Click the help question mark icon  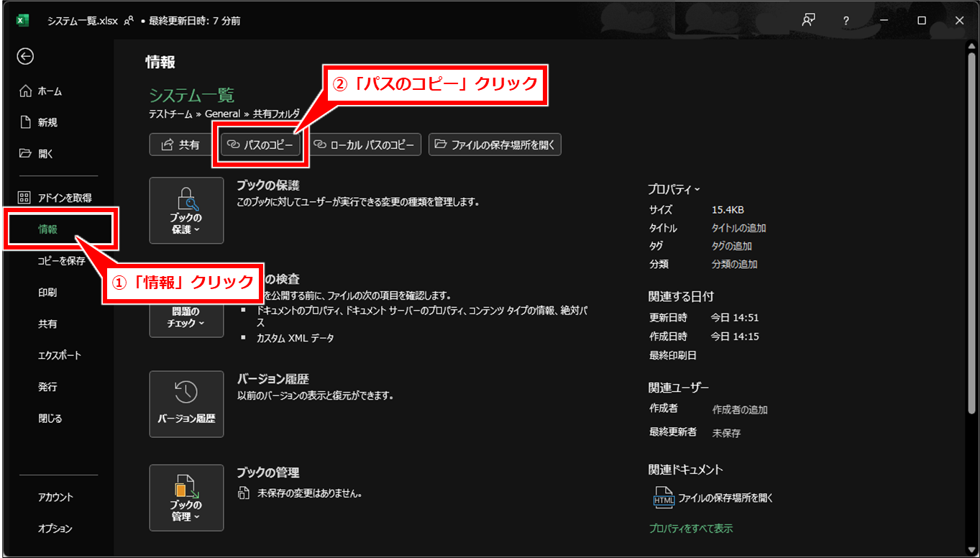pyautogui.click(x=846, y=21)
